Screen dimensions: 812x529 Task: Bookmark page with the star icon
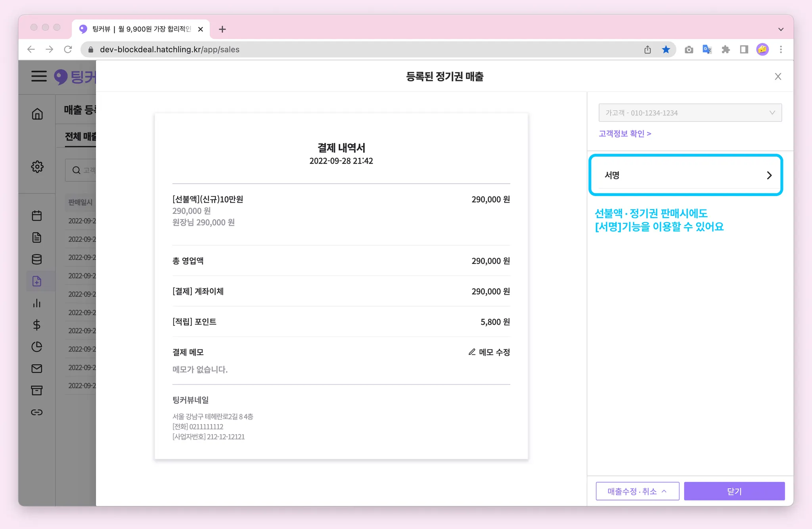click(x=666, y=50)
